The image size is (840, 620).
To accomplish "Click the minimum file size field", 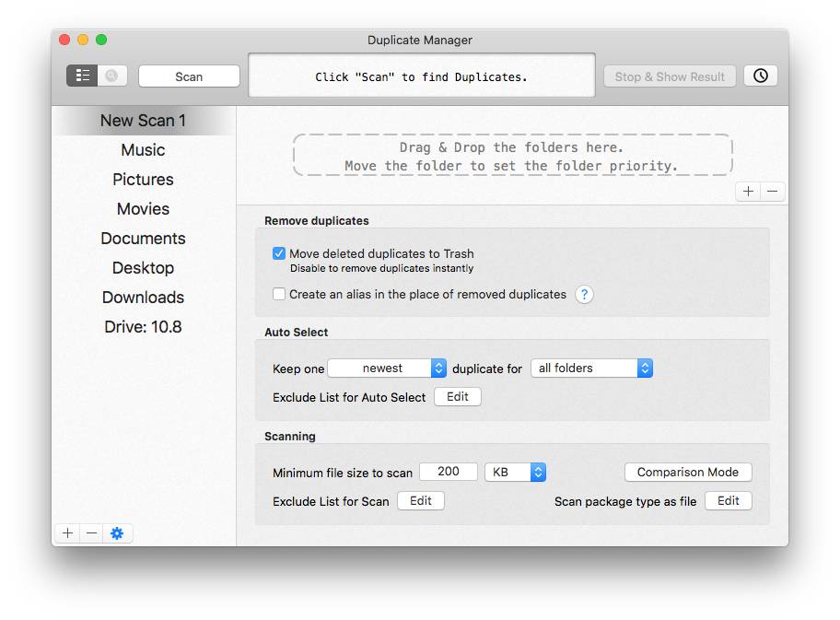I will 448,471.
